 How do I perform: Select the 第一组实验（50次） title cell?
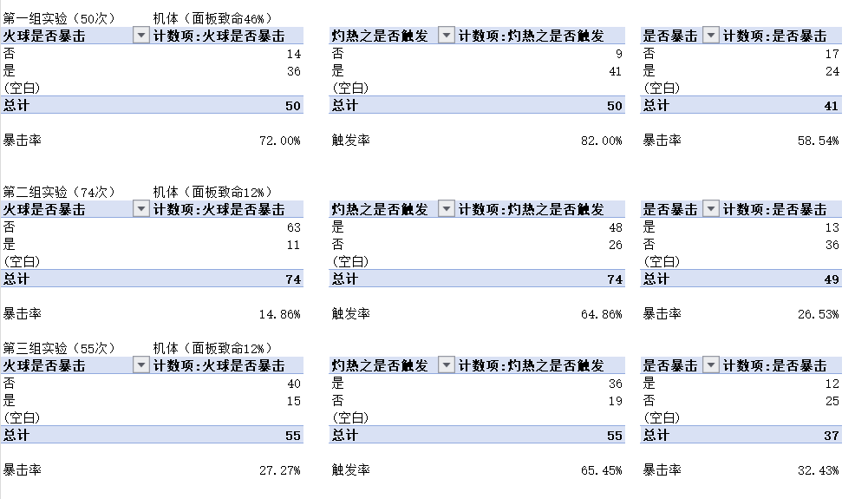(59, 18)
